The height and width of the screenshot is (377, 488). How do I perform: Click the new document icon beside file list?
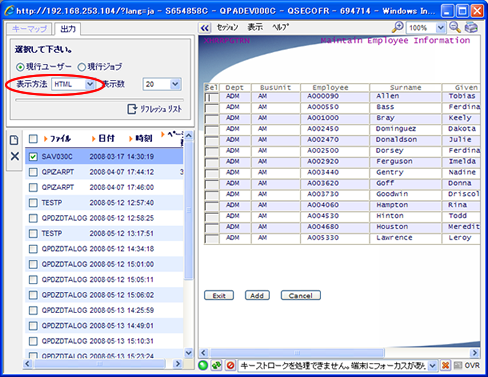14,140
